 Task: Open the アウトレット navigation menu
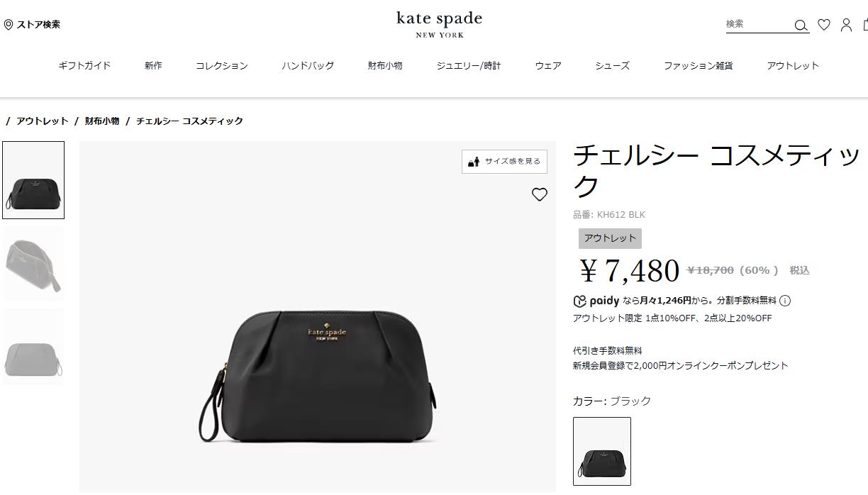click(x=793, y=66)
